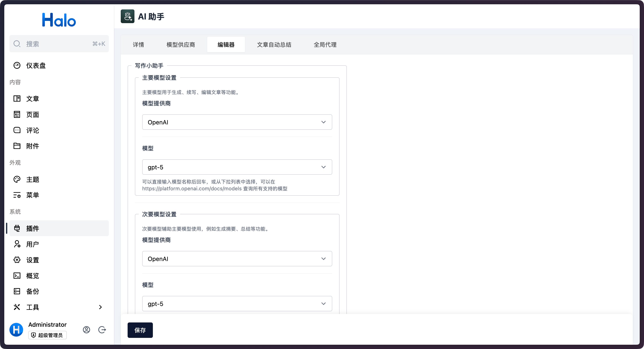Switch to the 全局代理 tab

(x=325, y=45)
